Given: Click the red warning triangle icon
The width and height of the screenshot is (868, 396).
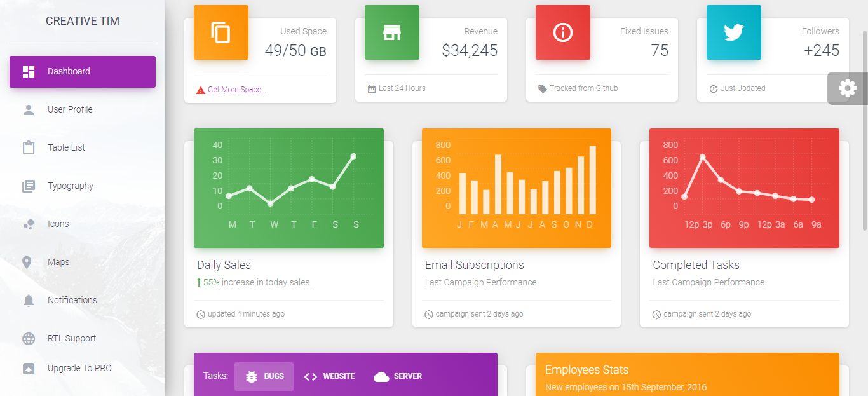Looking at the screenshot, I should (201, 90).
